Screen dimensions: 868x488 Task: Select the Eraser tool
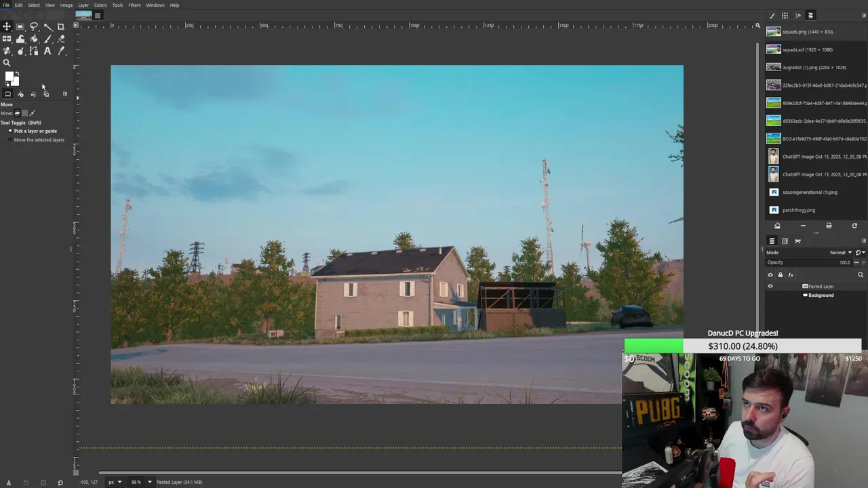coord(60,39)
